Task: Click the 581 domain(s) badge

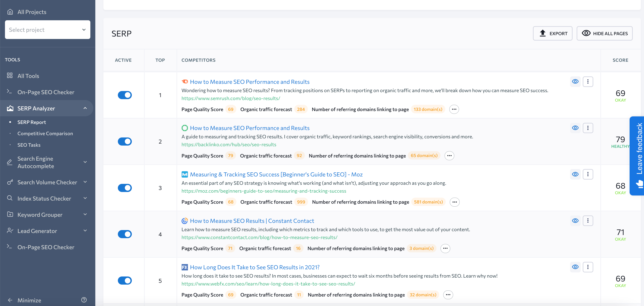Action: coord(428,202)
